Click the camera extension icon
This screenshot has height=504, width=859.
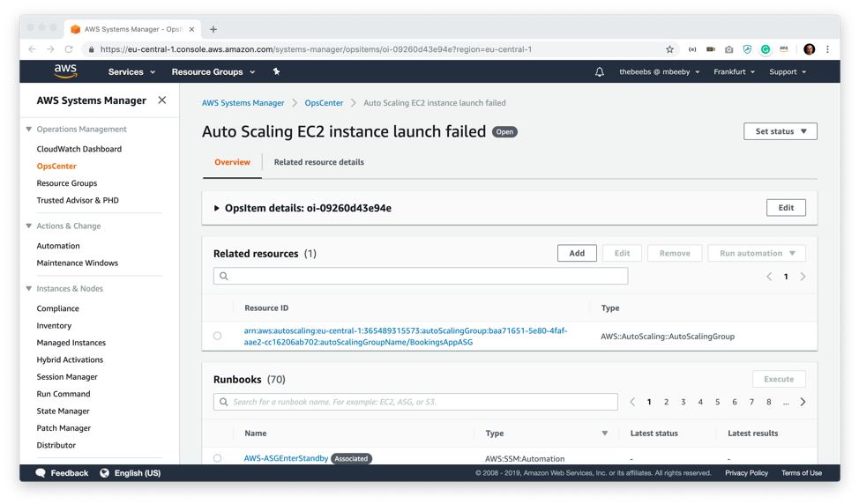click(728, 49)
